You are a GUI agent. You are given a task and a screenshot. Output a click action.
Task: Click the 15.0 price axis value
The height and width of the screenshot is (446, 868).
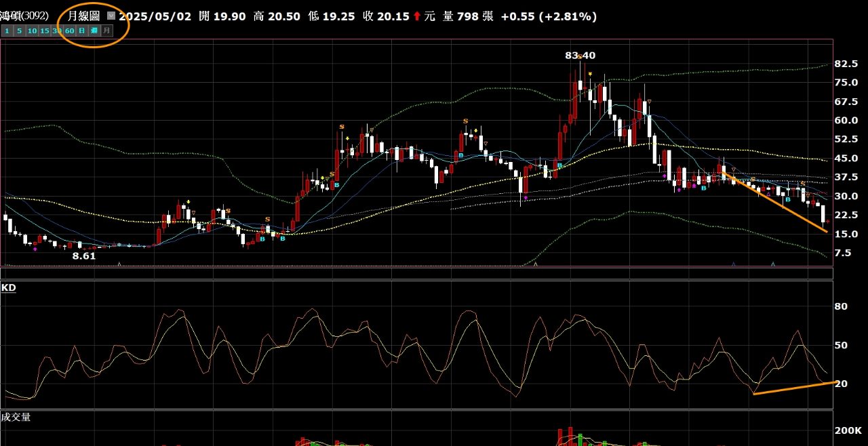[x=847, y=235]
